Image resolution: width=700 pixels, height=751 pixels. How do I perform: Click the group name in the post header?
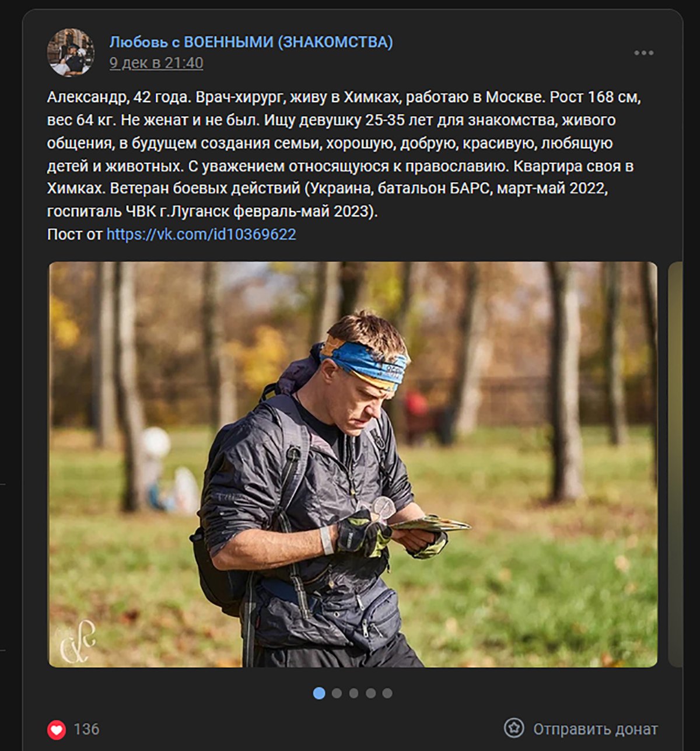(x=251, y=41)
